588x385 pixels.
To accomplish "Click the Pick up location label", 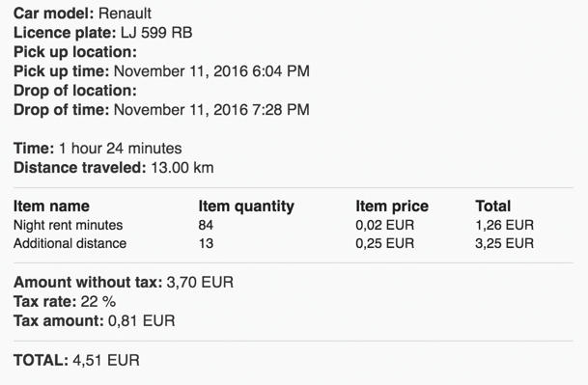I will point(75,52).
